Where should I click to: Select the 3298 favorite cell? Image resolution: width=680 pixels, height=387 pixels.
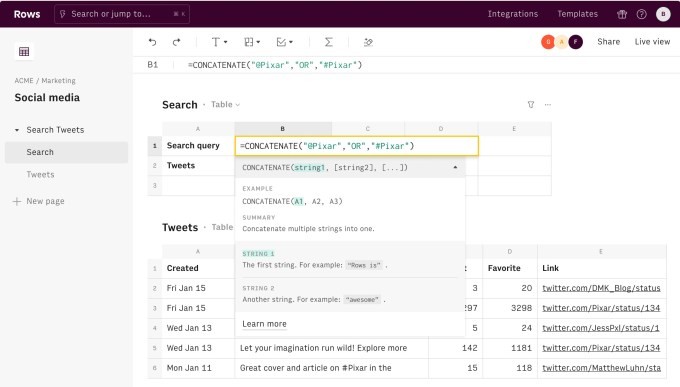pyautogui.click(x=510, y=308)
